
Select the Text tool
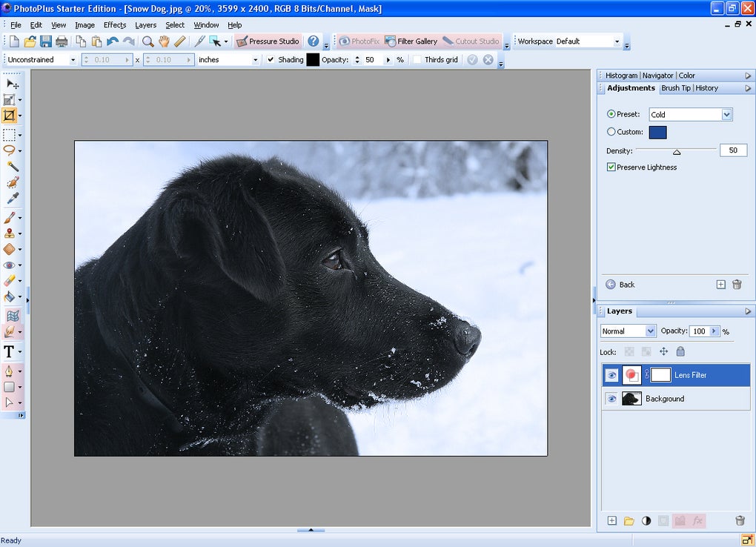(10, 351)
